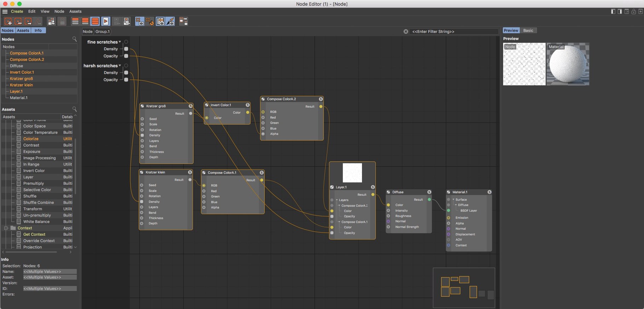Collapse the fine scratches group arrow

pos(120,42)
